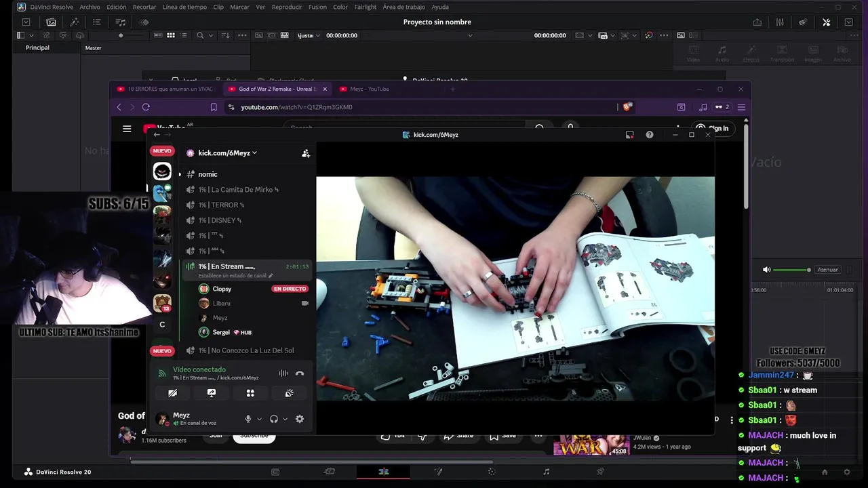Mute the Discord microphone
This screenshot has width=868, height=488.
[248, 419]
